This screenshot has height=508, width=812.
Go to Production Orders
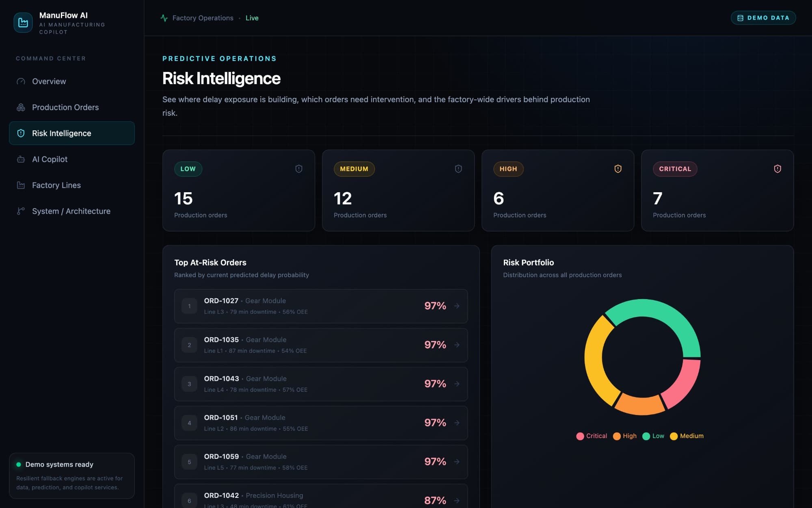pos(72,107)
